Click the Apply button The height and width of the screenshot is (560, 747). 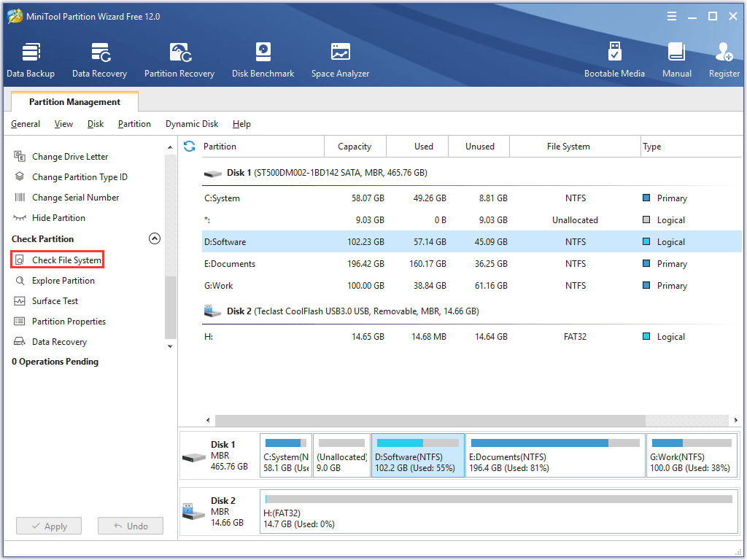pyautogui.click(x=49, y=526)
